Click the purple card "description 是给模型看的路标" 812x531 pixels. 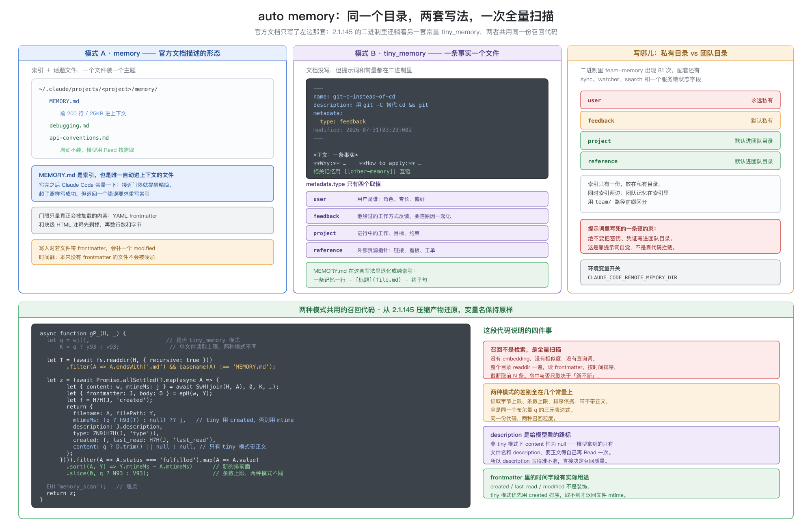click(x=631, y=445)
